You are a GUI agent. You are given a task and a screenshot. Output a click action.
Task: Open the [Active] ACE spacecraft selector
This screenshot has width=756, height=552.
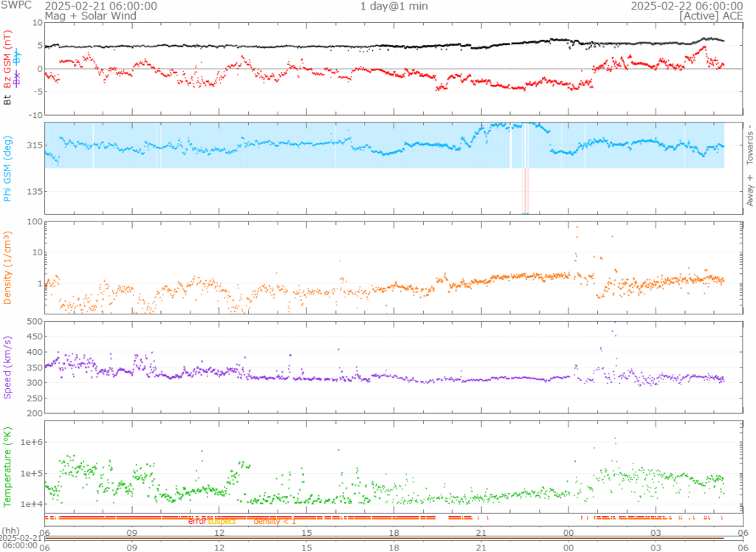click(711, 16)
